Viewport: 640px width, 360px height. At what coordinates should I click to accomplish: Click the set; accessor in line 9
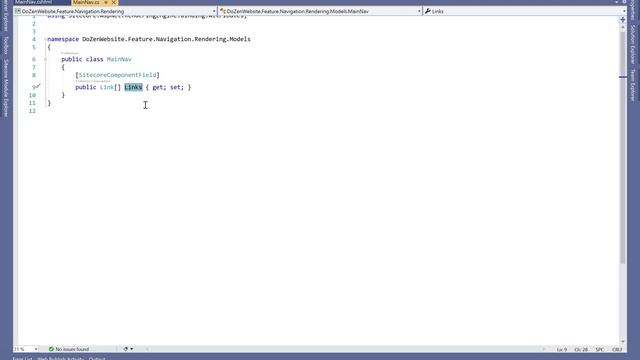pos(177,87)
